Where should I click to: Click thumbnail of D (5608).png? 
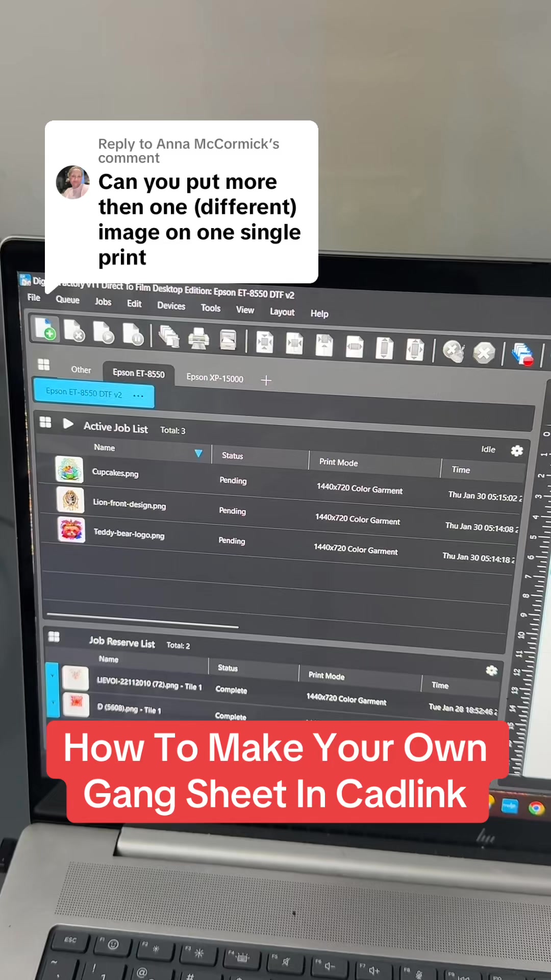(x=76, y=704)
